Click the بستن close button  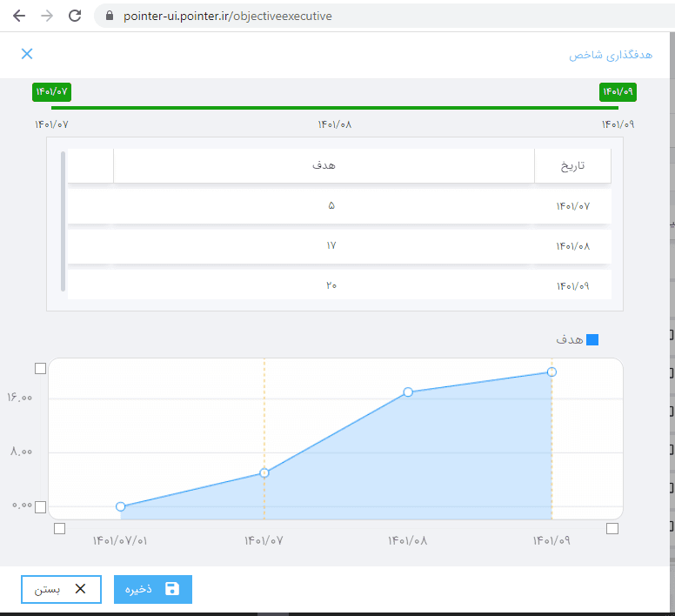pos(61,589)
